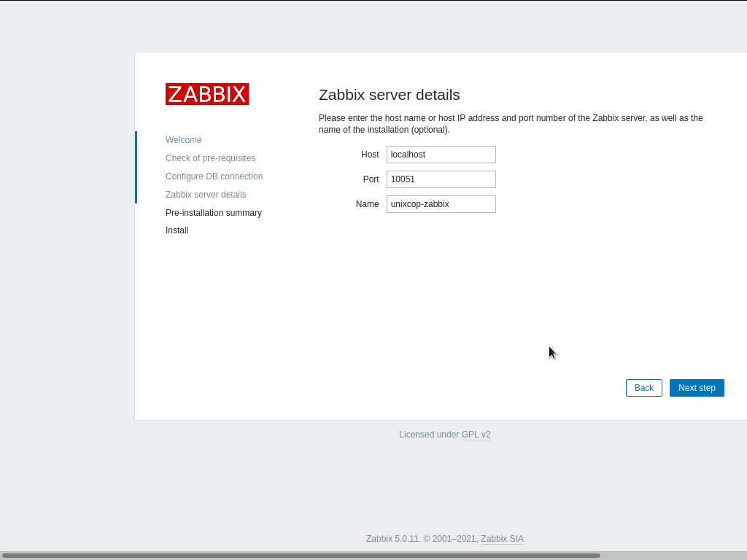
Task: Click the Install step label
Action: [x=177, y=230]
